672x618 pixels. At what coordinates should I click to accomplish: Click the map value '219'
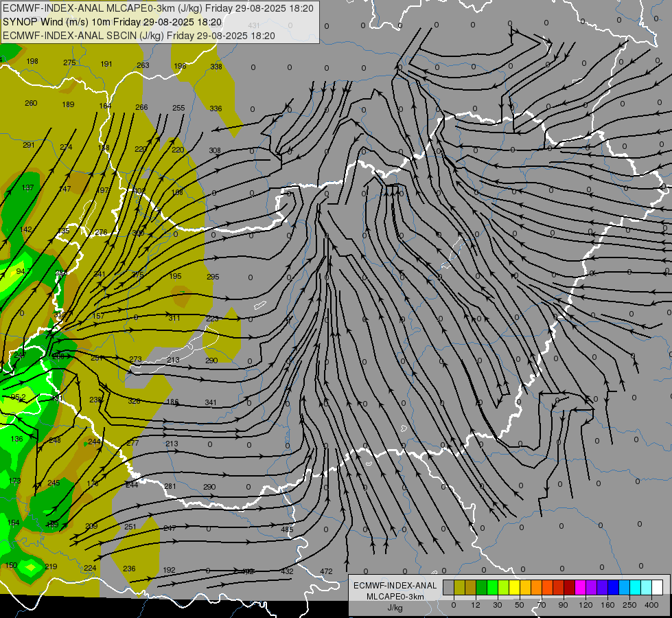tap(51, 566)
